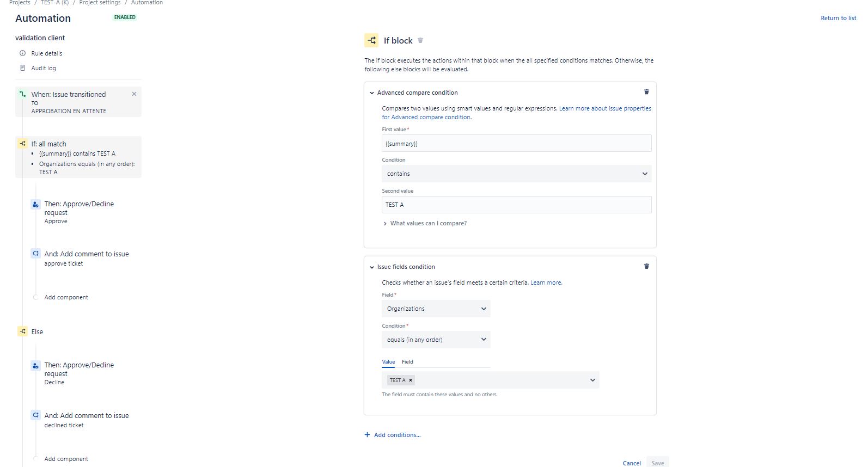The height and width of the screenshot is (467, 868).
Task: Open the TEST A value selector dropdown
Action: [x=592, y=380]
